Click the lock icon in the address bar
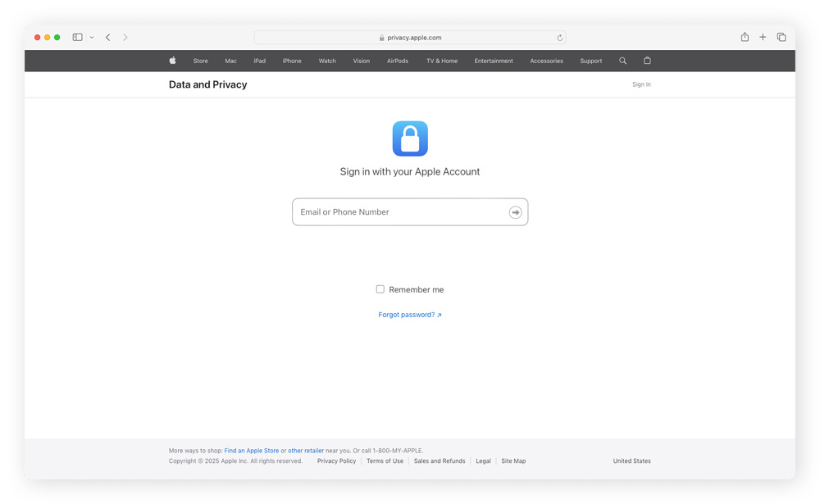 click(382, 38)
